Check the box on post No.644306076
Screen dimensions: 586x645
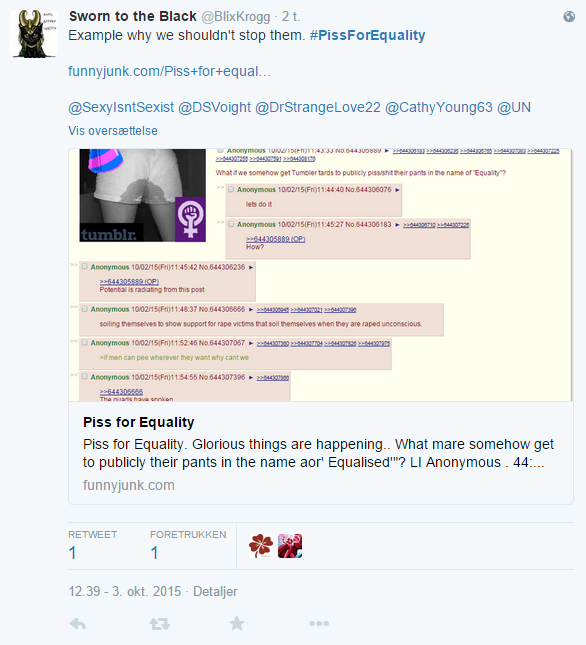(231, 190)
